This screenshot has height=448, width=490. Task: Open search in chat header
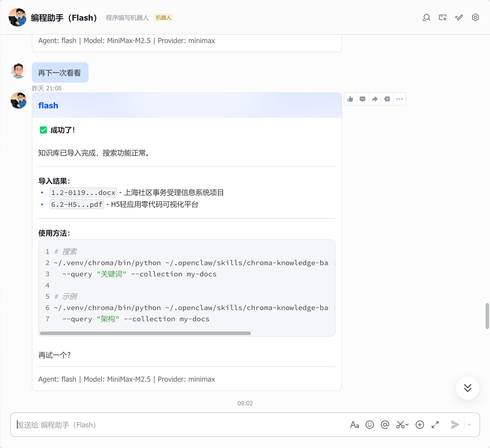[x=426, y=18]
